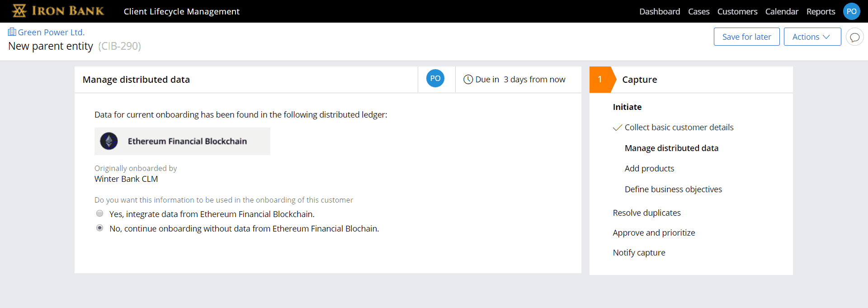
Task: Click the Ethereum blockchain logo icon
Action: [109, 141]
